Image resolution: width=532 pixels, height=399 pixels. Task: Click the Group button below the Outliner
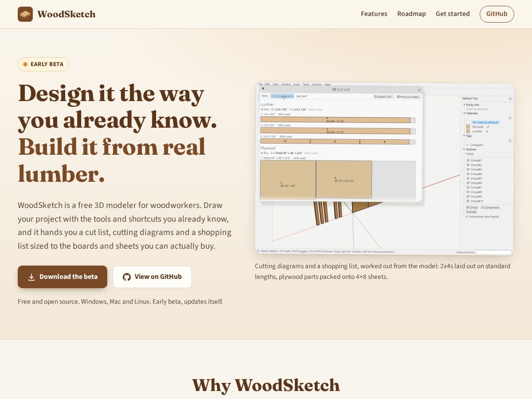[x=472, y=207]
